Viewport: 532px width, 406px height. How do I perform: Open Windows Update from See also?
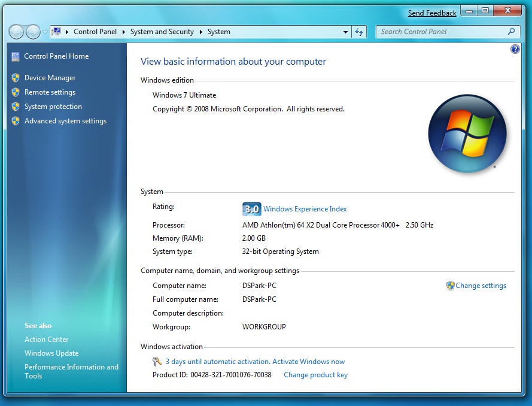click(51, 353)
